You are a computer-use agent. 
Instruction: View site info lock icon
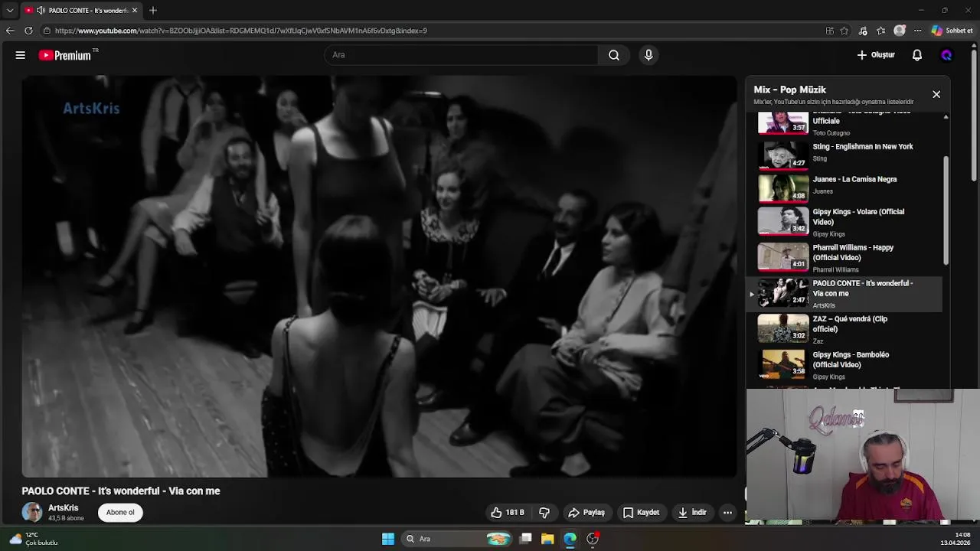47,31
